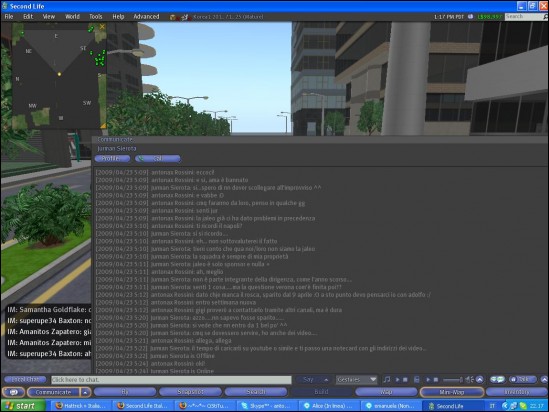This screenshot has height=412, width=549.
Task: Stop the parcel music stream
Action: click(405, 379)
